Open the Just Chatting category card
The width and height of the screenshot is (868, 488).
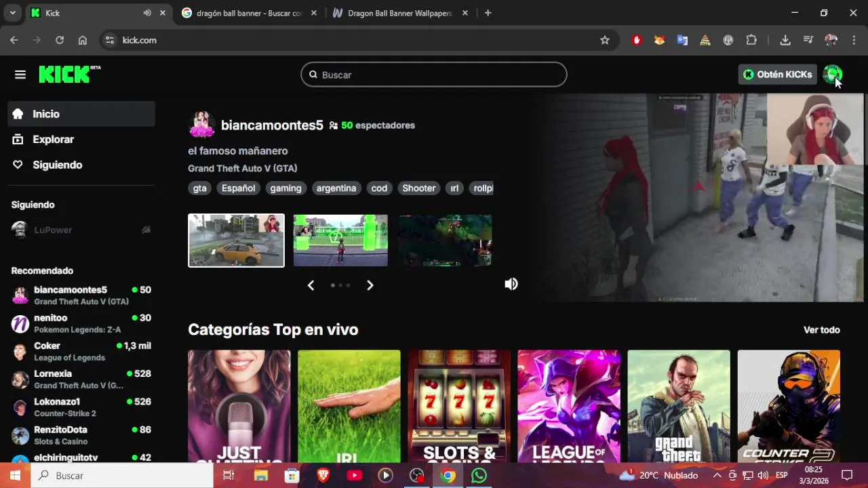(x=239, y=406)
